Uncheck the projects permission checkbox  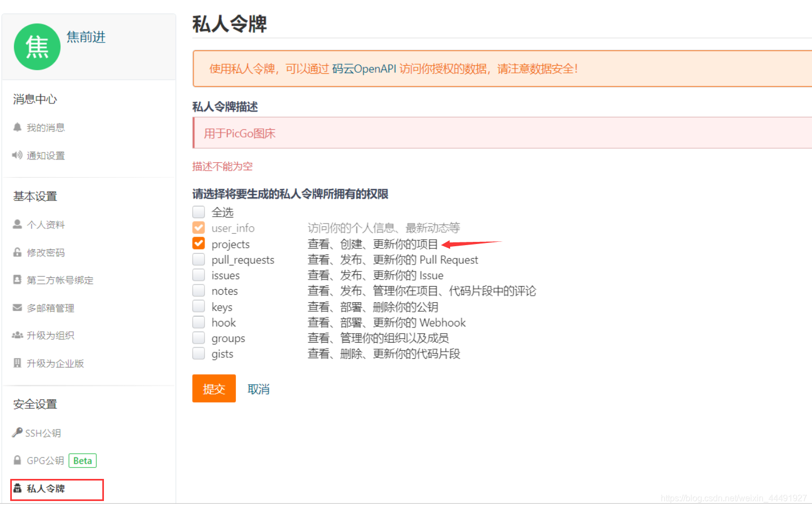[199, 243]
